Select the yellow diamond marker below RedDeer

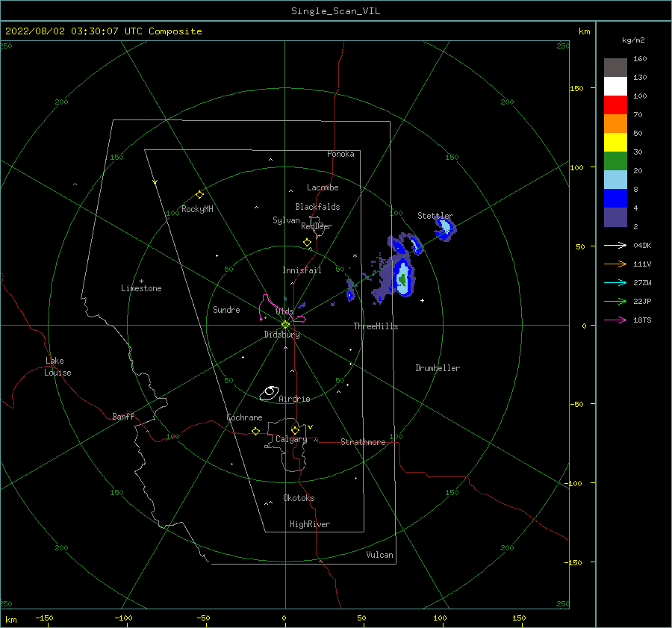point(307,243)
